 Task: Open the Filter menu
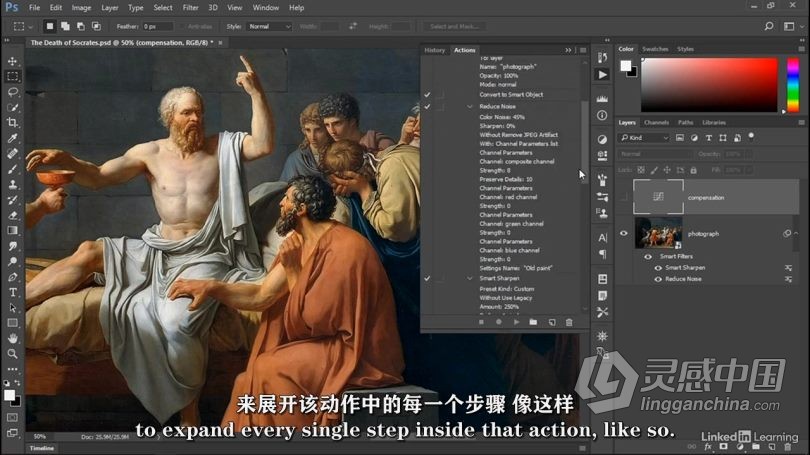pyautogui.click(x=191, y=8)
